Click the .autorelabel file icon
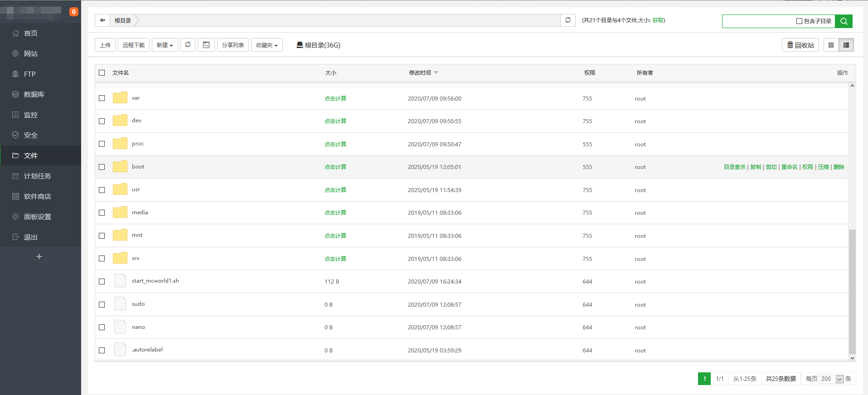 pyautogui.click(x=120, y=350)
